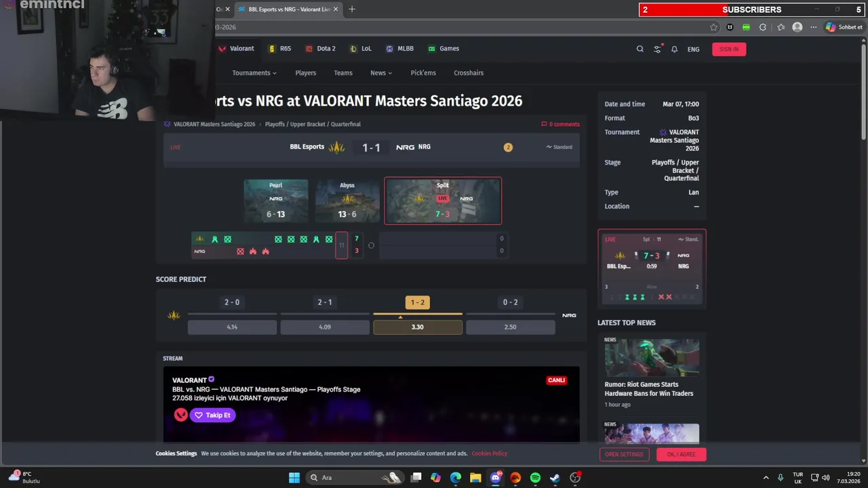Open the browser extensions puzzle icon

point(763,27)
